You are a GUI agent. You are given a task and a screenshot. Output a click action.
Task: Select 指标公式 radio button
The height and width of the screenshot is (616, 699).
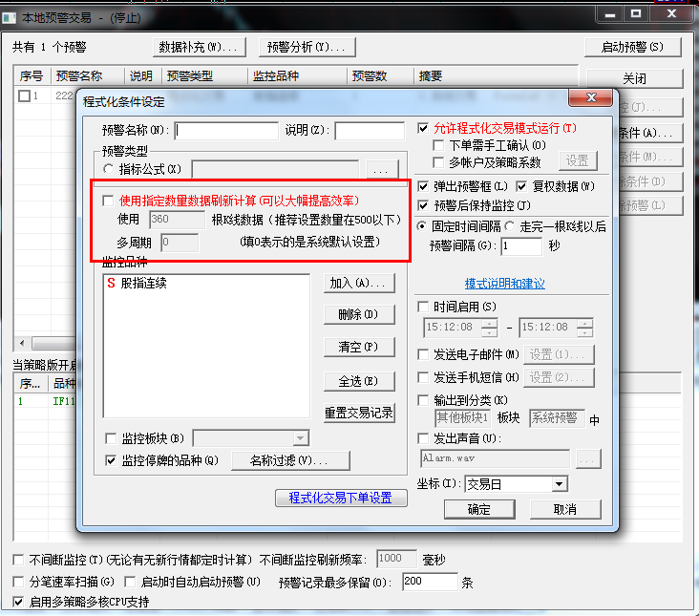108,169
